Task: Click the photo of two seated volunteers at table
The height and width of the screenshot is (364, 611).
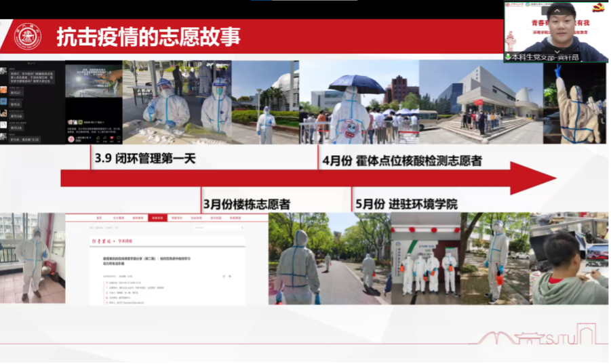Action: point(177,102)
